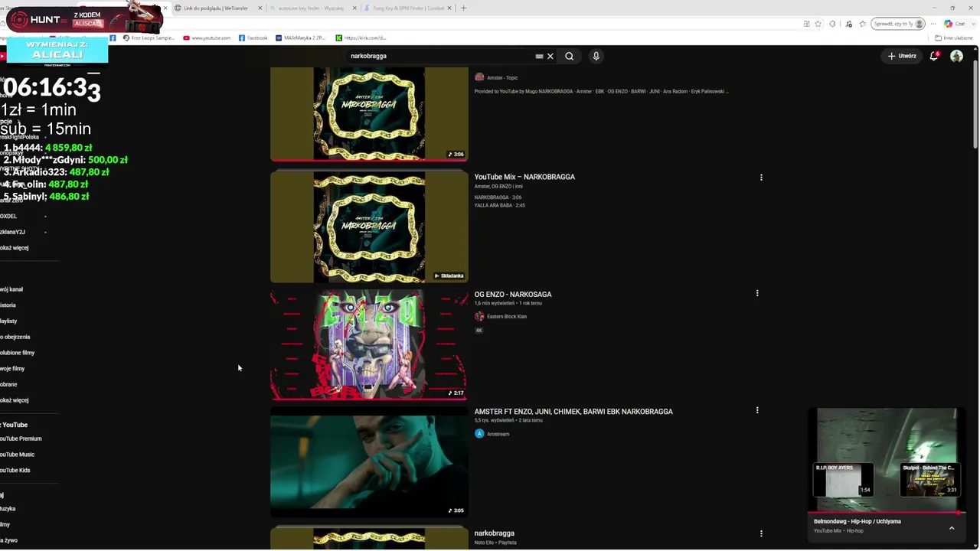Open options for the narkobragga playlist result
Screen dimensions: 980x551
point(761,533)
